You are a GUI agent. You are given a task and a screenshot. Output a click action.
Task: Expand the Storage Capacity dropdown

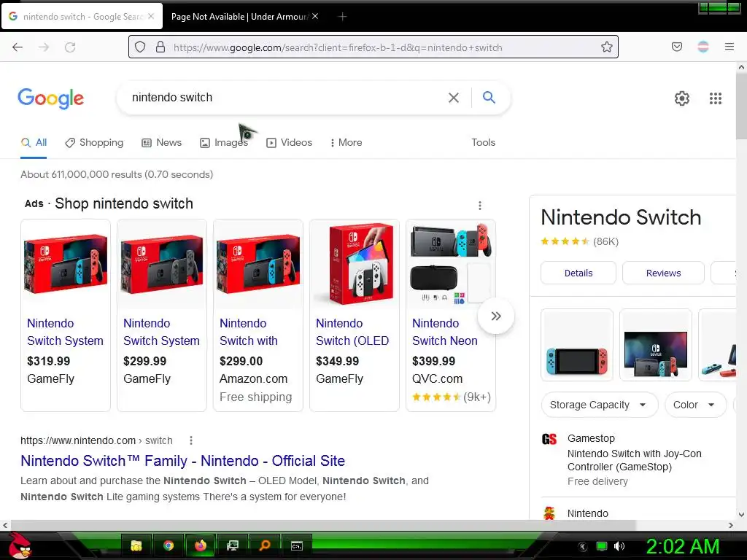600,405
